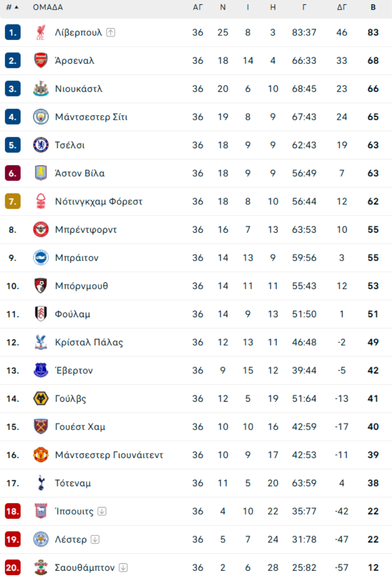Click the relegation arrow icon beside Ίπσουιτς
This screenshot has width=392, height=579.
(x=102, y=511)
